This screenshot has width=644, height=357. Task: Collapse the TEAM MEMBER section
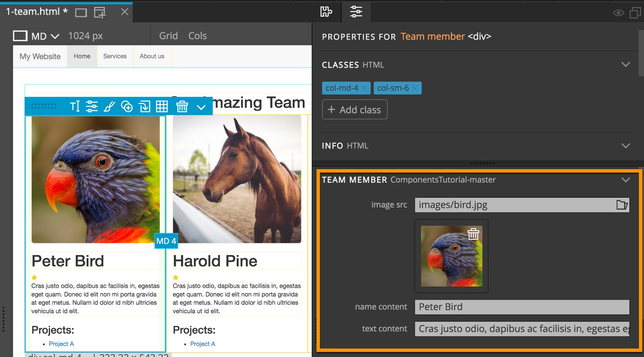[x=625, y=180]
